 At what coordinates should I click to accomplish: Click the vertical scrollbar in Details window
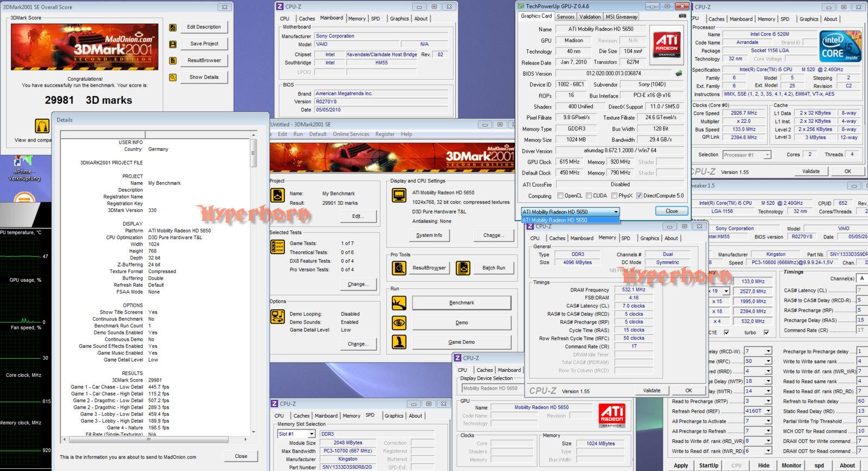[x=253, y=283]
